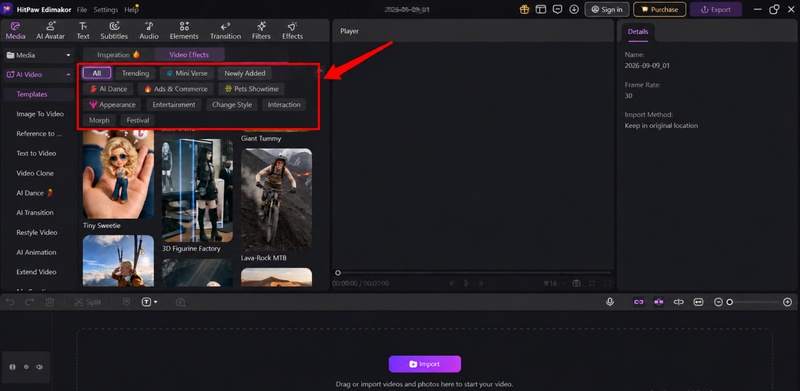Click the layout switch icon in title bar

pyautogui.click(x=541, y=10)
